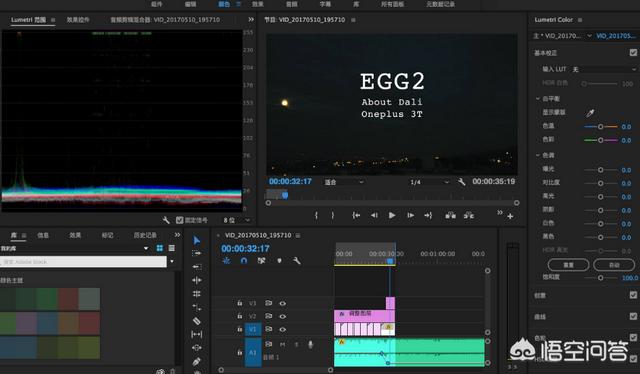This screenshot has width=640, height=374.
Task: Open the zoom level Fit dropdown
Action: pos(344,182)
